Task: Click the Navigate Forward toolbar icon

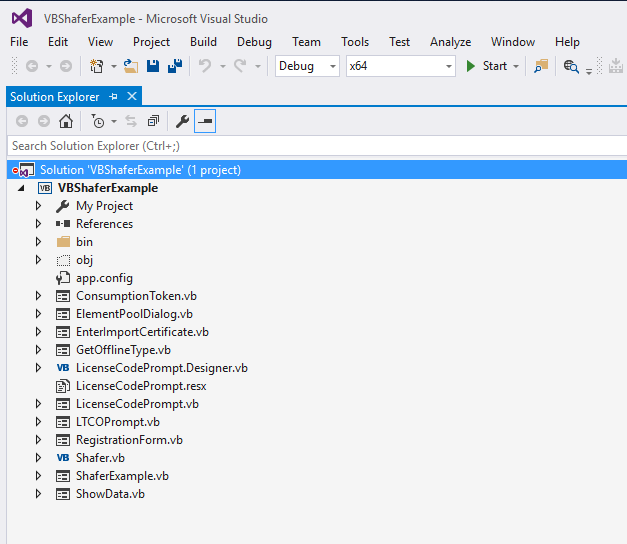Action: coord(66,66)
